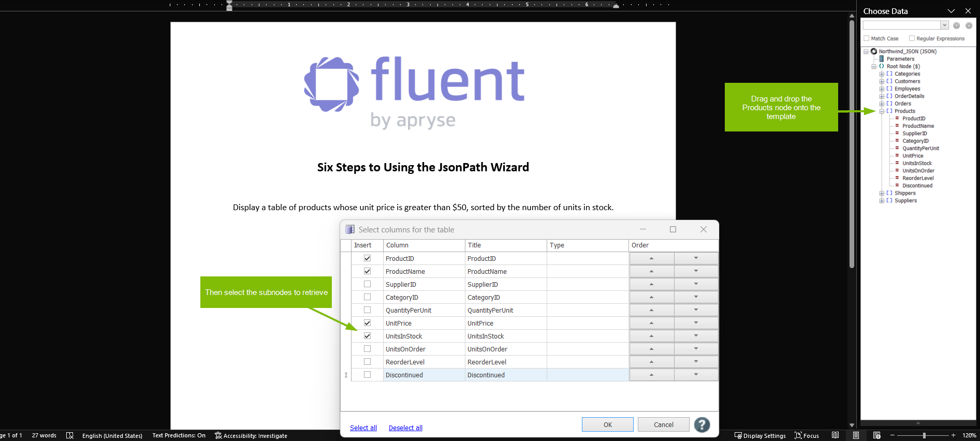Switch to Read Mode view icon
This screenshot has width=980, height=441.
pyautogui.click(x=835, y=435)
